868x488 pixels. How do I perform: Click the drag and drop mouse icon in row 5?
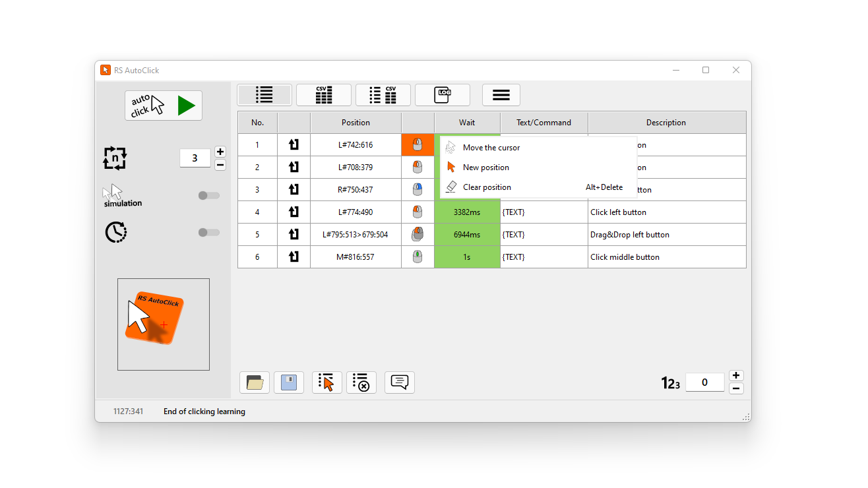(x=418, y=235)
